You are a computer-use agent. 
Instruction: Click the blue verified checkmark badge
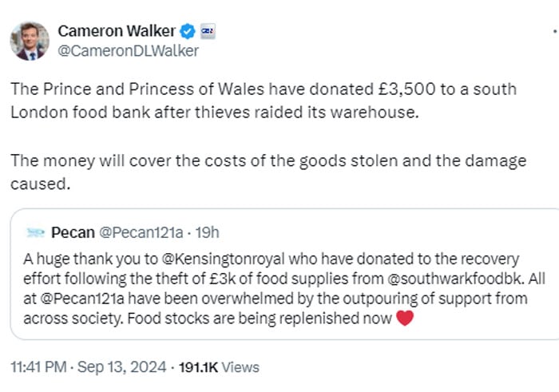point(187,32)
